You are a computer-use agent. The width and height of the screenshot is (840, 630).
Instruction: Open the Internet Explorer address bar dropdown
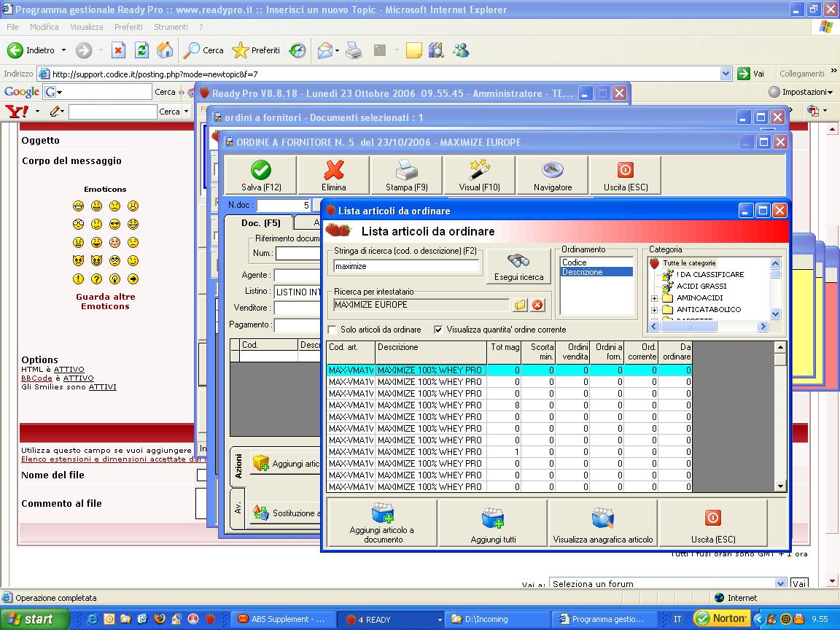click(726, 74)
